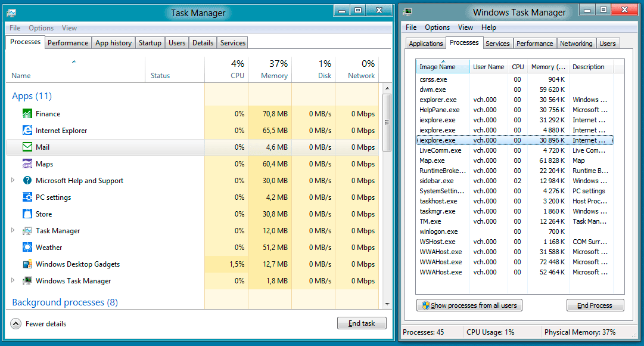Open the Startup tab

[150, 43]
